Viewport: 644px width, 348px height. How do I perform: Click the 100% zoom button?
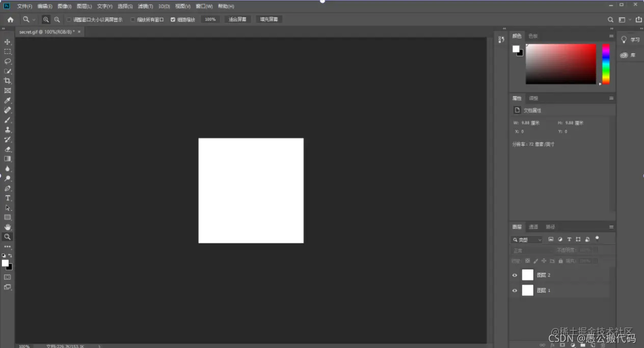click(210, 19)
